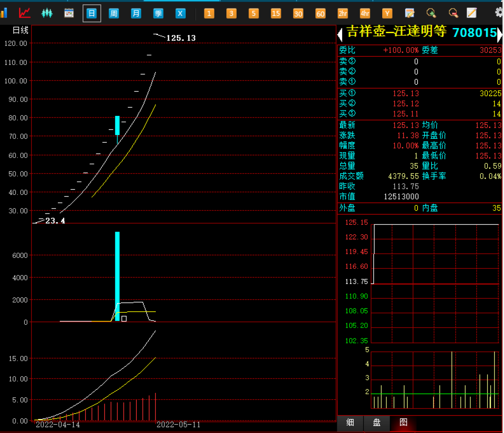Open settings gear in toolbar
The height and width of the screenshot is (433, 504).
click(499, 13)
